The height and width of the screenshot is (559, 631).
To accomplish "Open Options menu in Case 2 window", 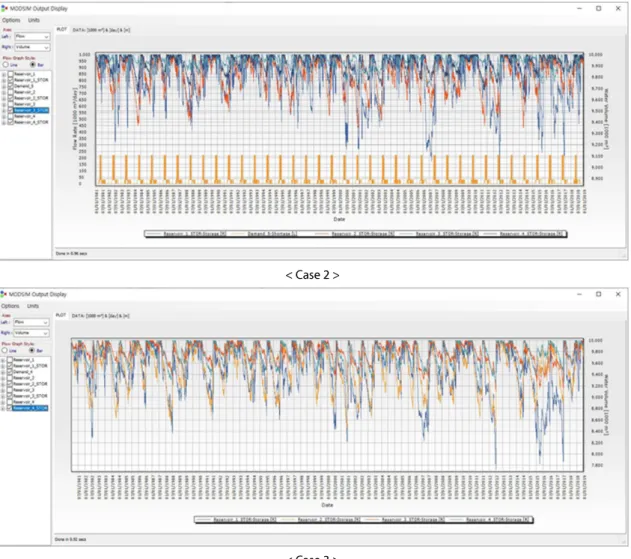I will (x=11, y=20).
